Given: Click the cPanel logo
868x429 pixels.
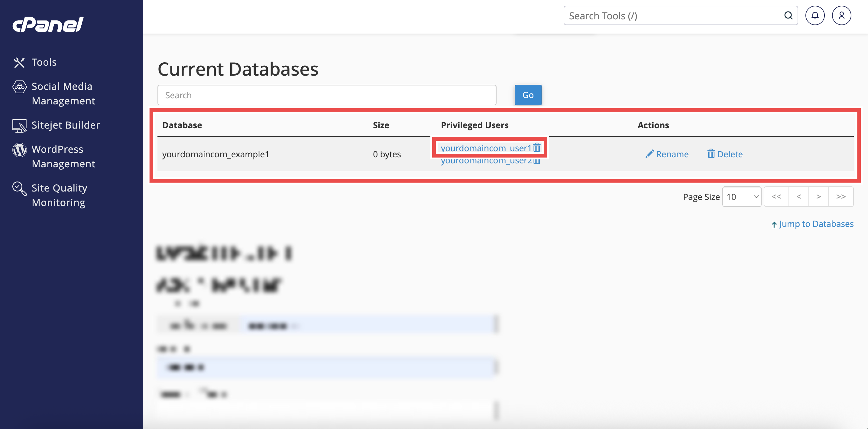Looking at the screenshot, I should click(48, 24).
